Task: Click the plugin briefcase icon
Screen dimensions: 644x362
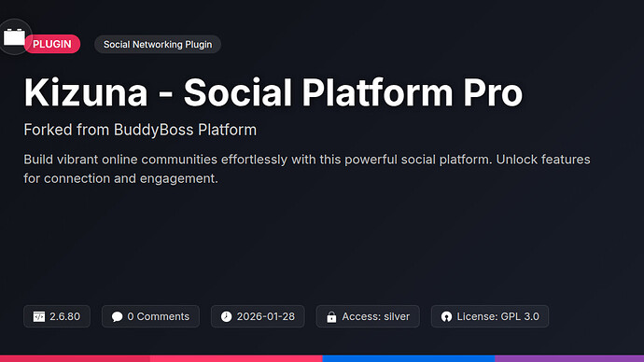Action: tap(14, 37)
